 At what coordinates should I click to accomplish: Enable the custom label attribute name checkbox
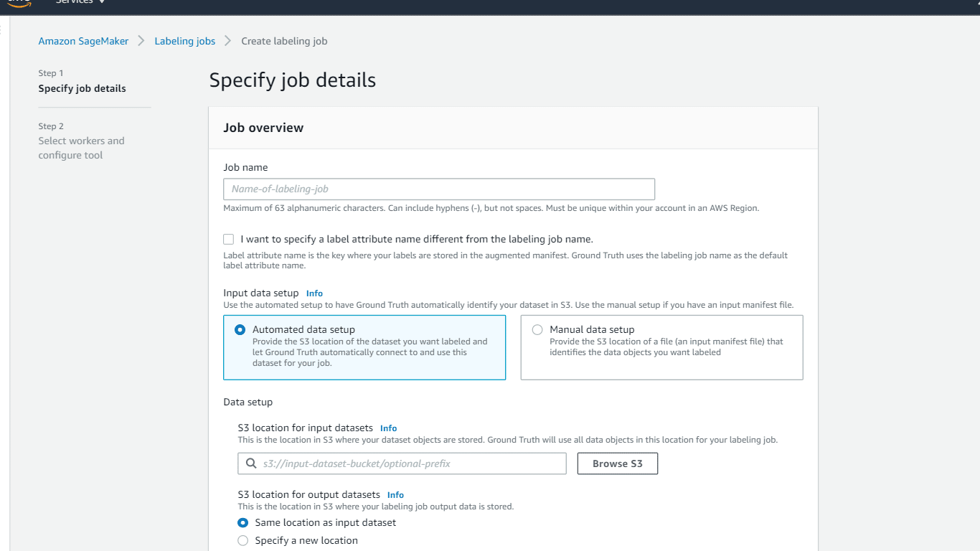[x=228, y=239]
